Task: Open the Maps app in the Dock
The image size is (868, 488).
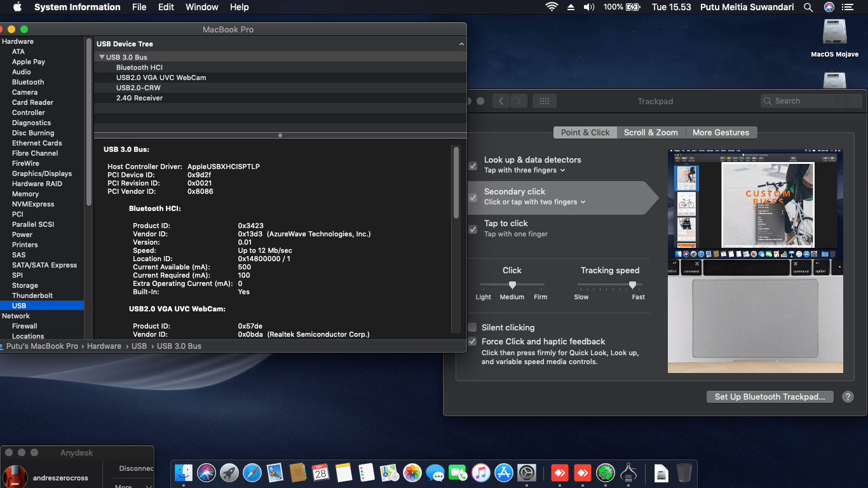Action: click(x=390, y=473)
